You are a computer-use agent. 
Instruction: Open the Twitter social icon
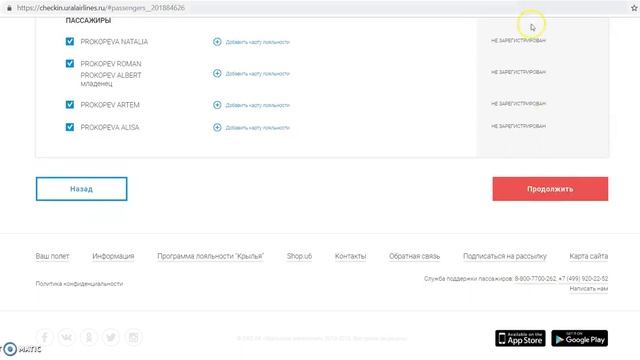coord(111,337)
